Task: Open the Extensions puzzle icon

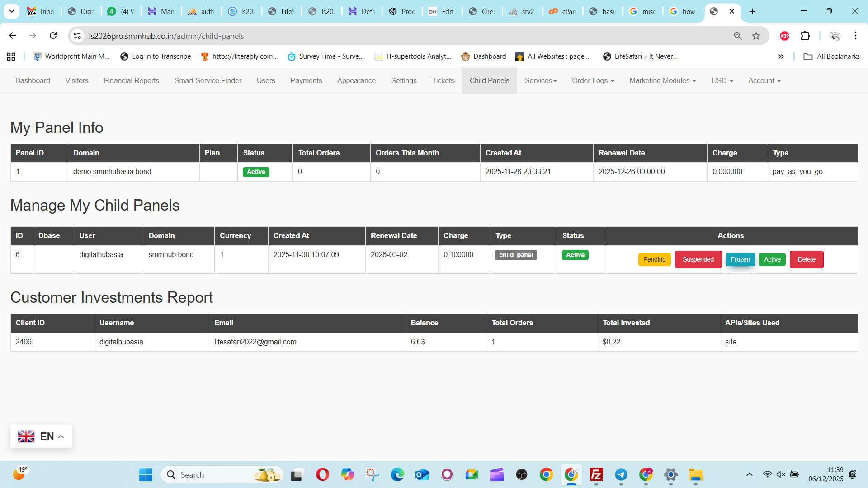Action: point(805,36)
